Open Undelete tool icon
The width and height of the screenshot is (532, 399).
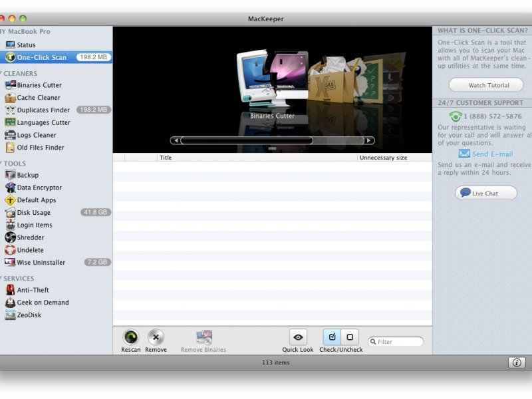pos(10,250)
